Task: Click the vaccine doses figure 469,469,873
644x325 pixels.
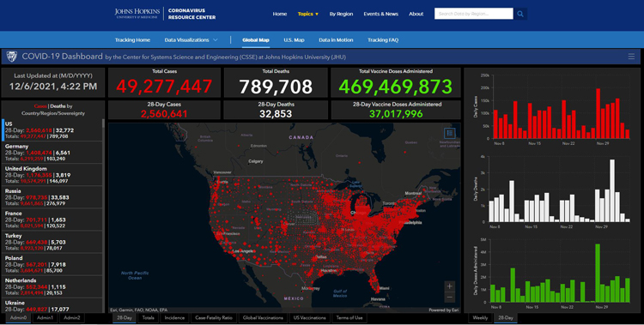Action: point(396,87)
